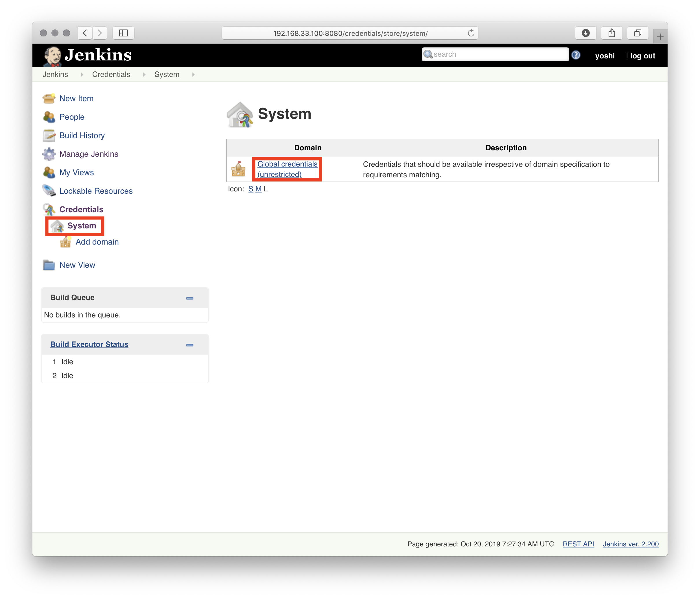700x599 pixels.
Task: Click the People icon in sidebar
Action: tap(49, 117)
